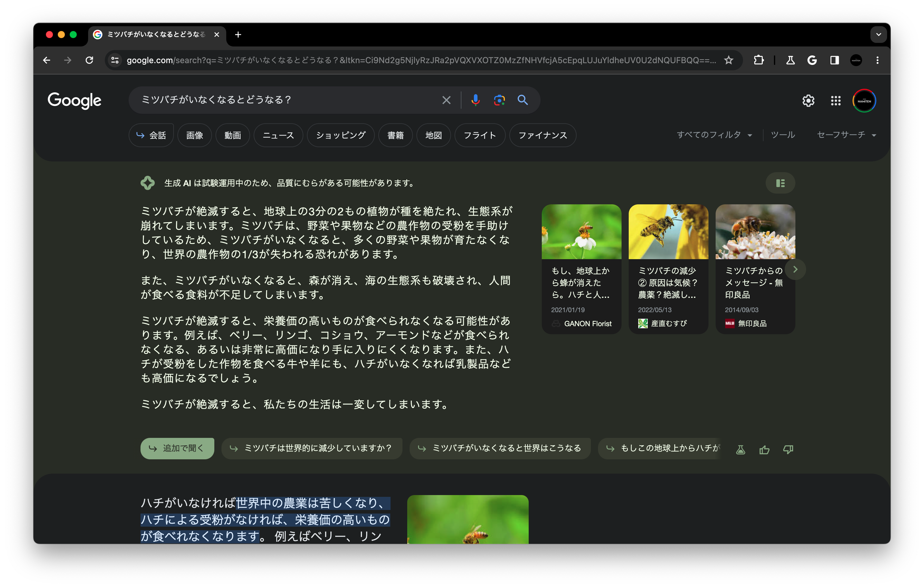Click the Google extension icon in toolbar
The image size is (924, 588).
[812, 60]
